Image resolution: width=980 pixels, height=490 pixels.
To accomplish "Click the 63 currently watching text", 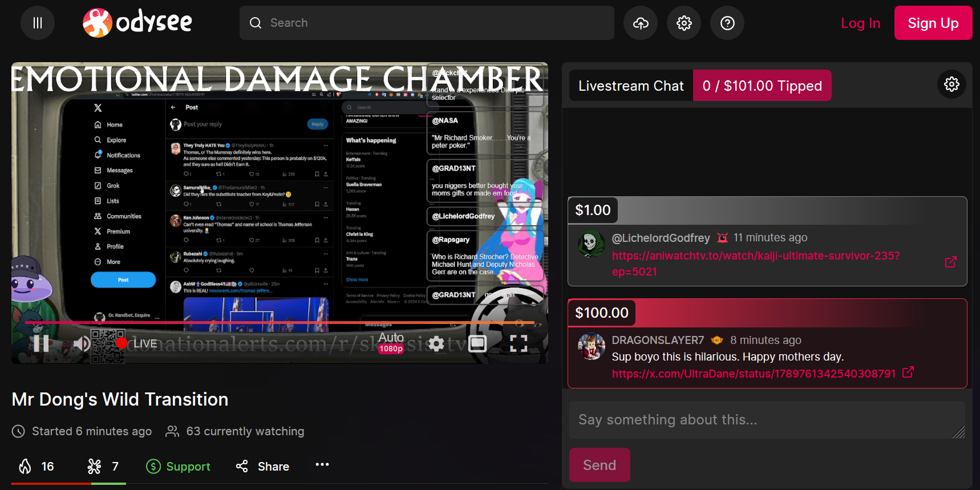I will pyautogui.click(x=245, y=431).
